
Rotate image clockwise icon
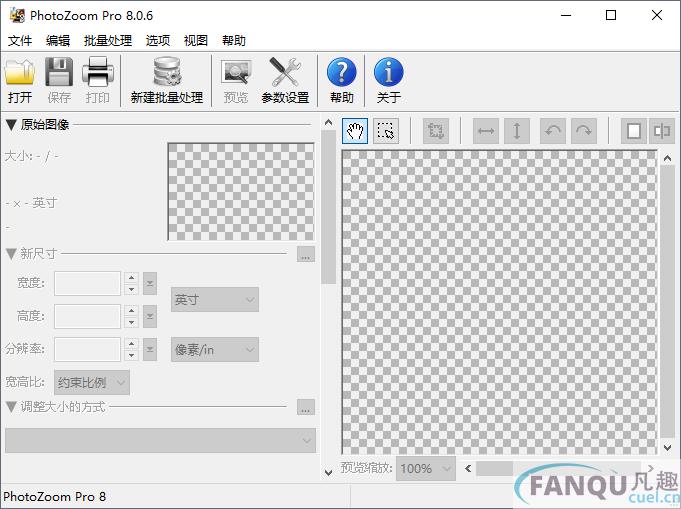coord(584,131)
